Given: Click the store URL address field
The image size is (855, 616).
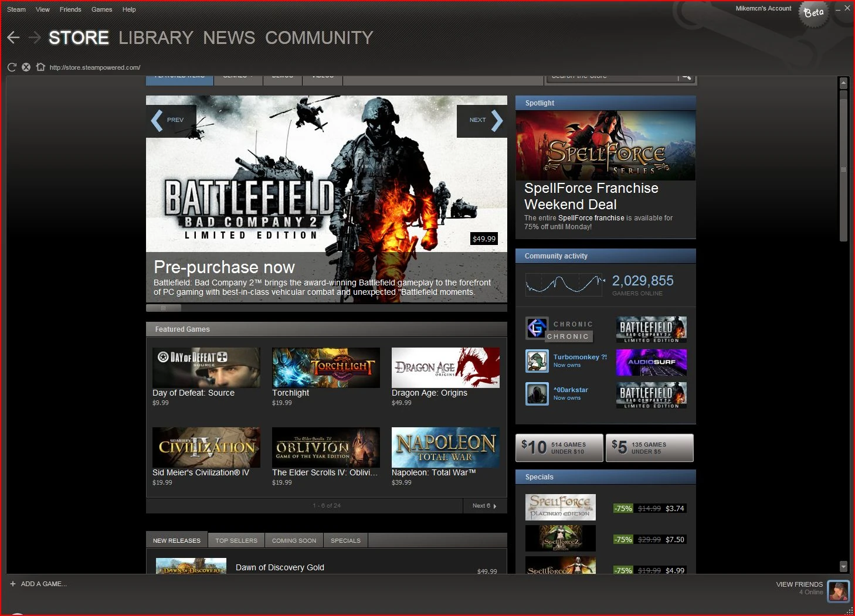Looking at the screenshot, I should coord(95,67).
